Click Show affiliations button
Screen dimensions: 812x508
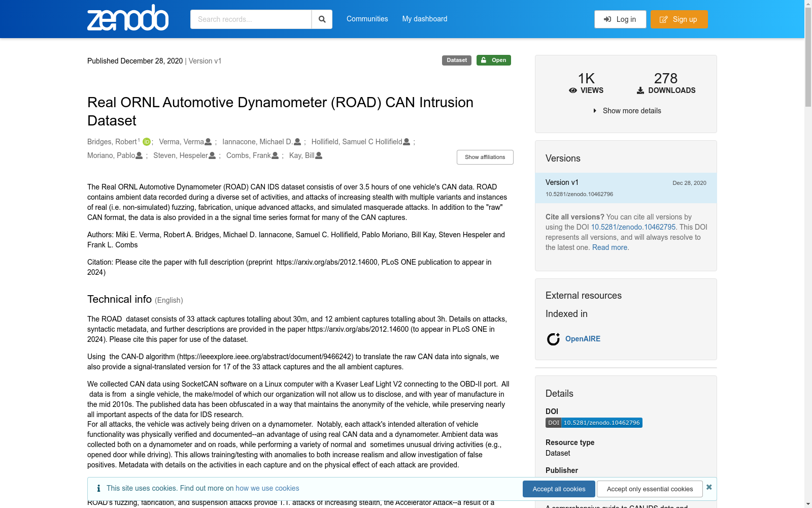pyautogui.click(x=485, y=157)
